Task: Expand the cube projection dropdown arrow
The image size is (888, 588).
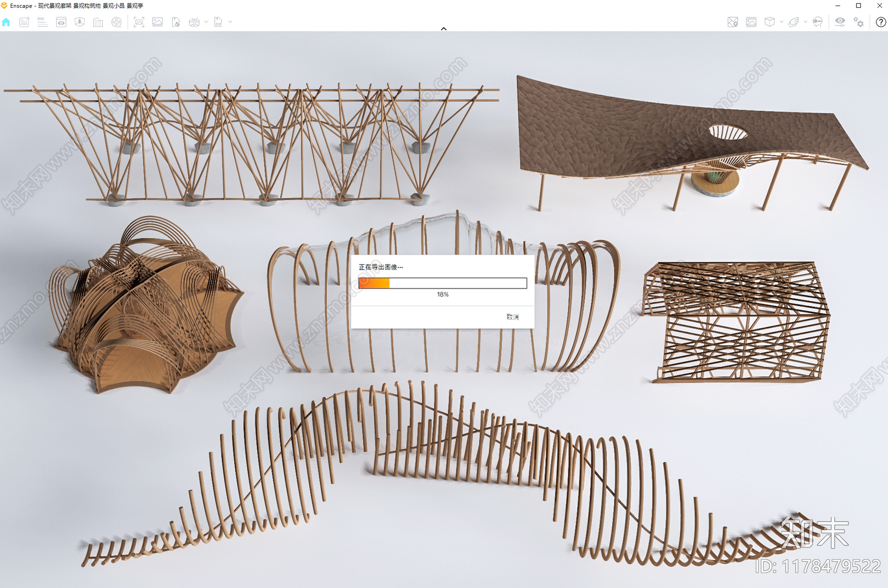Action: [781, 22]
